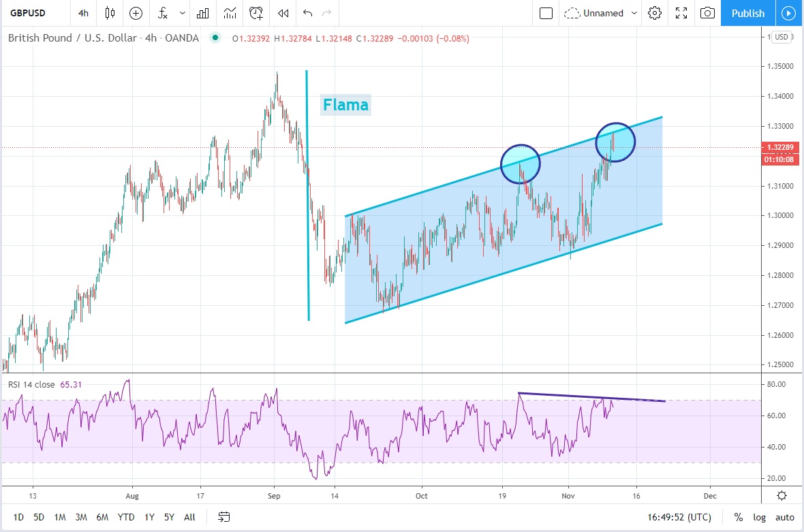Image resolution: width=804 pixels, height=532 pixels.
Task: Click the Sep label on time axis
Action: click(x=274, y=496)
